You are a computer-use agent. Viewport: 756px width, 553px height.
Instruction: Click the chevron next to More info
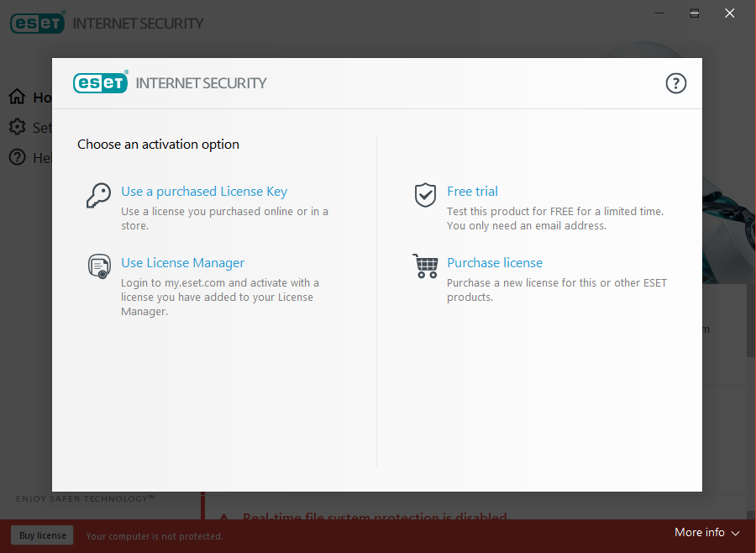pos(735,533)
